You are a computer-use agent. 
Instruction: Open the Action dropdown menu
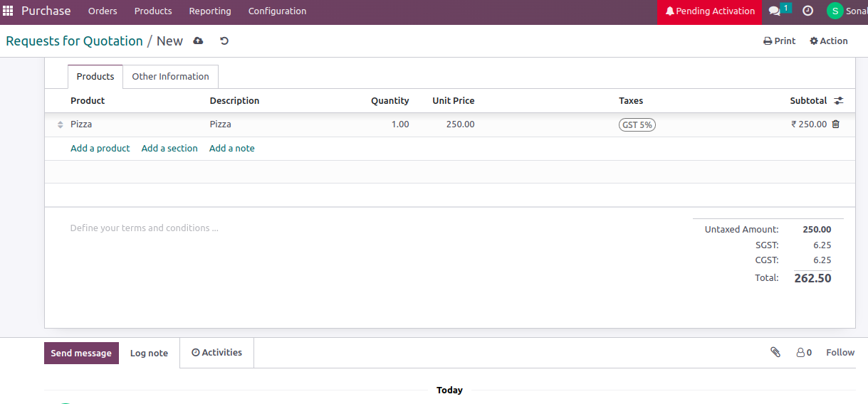(829, 41)
